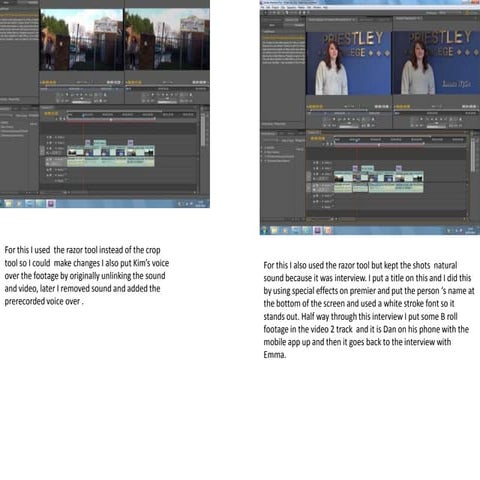This screenshot has width=480, height=480.
Task: Open the Sequence menu in interview screenshot
Action: pos(291,7)
